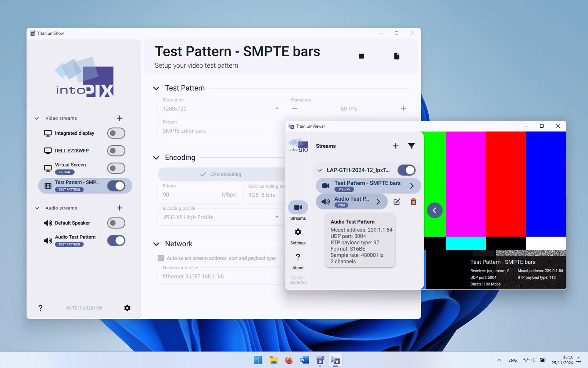Open the stream filter in TitaniumViewer
588x368 pixels.
click(x=412, y=146)
